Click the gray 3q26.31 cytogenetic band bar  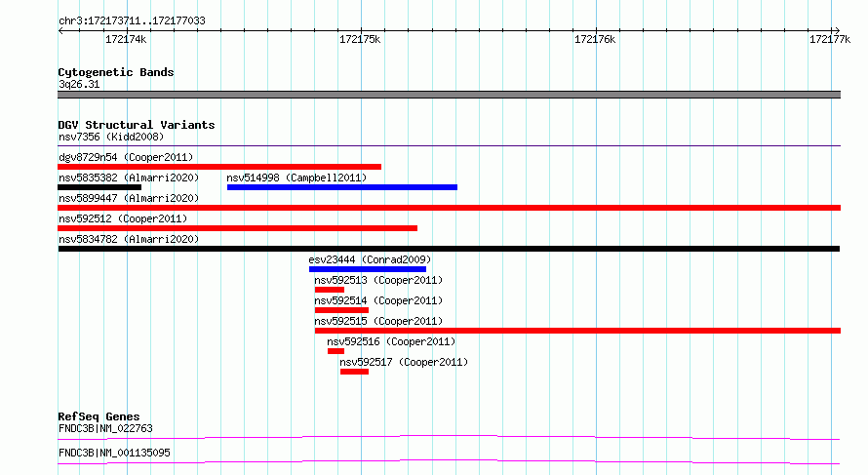coord(449,95)
